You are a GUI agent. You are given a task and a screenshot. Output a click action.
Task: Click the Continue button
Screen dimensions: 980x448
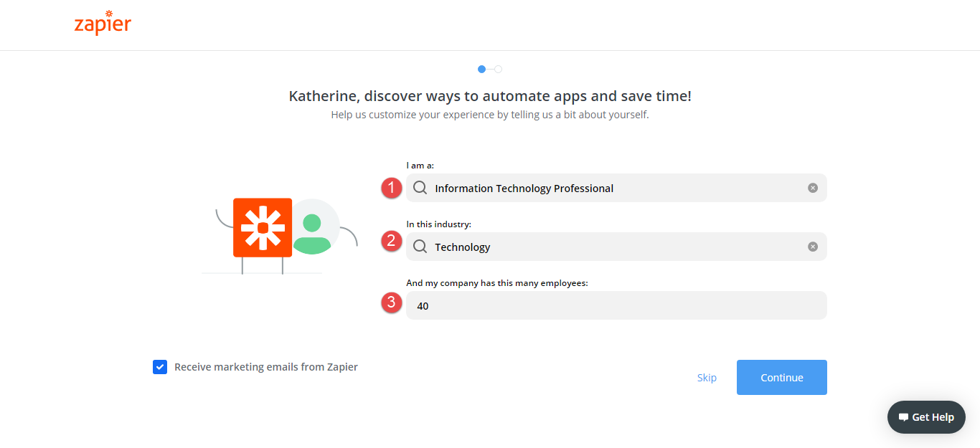pos(782,377)
